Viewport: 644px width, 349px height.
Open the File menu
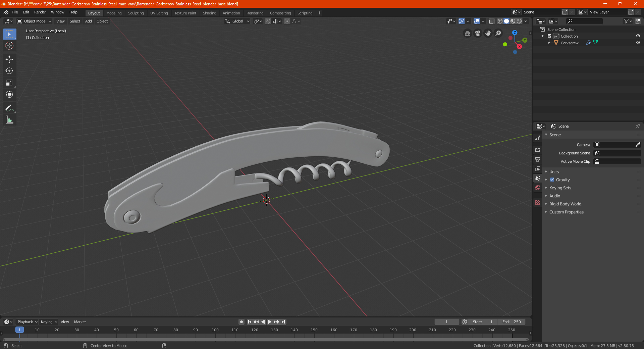(15, 12)
